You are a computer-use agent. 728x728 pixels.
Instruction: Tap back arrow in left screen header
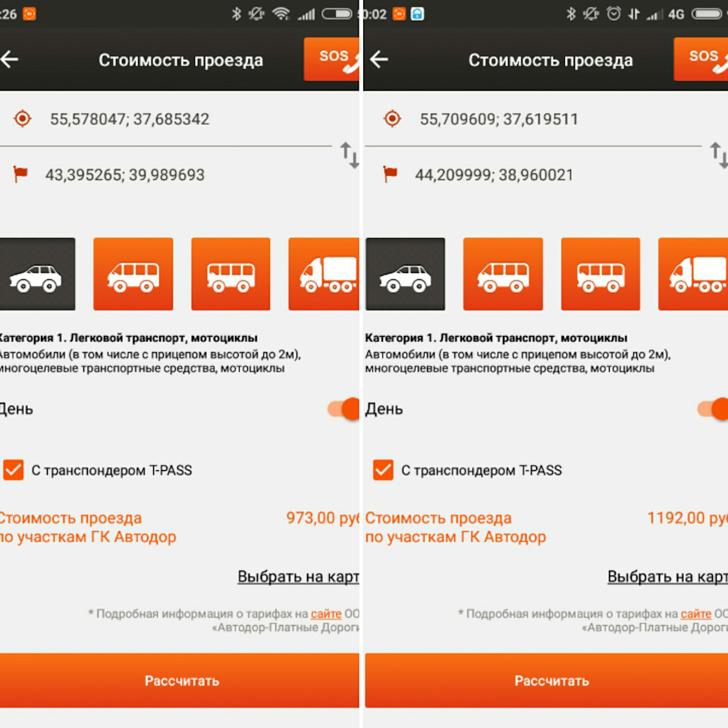click(x=9, y=59)
